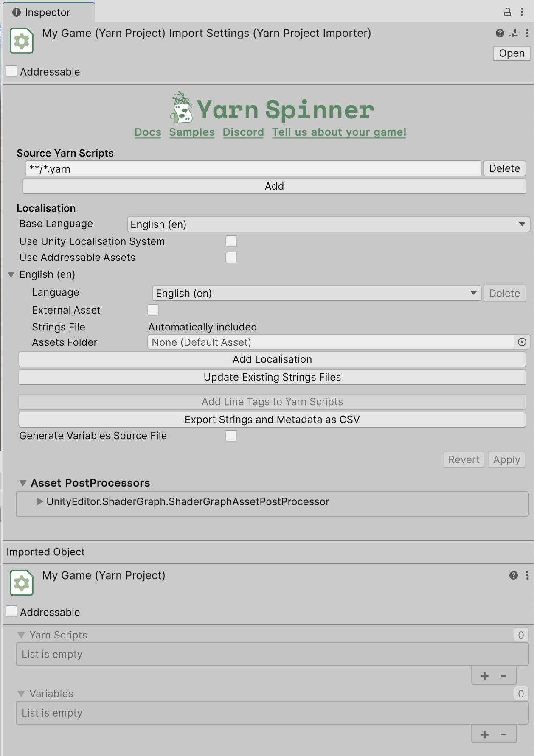Open help for Yarn Project Importer
This screenshot has height=756, width=534.
click(x=500, y=33)
